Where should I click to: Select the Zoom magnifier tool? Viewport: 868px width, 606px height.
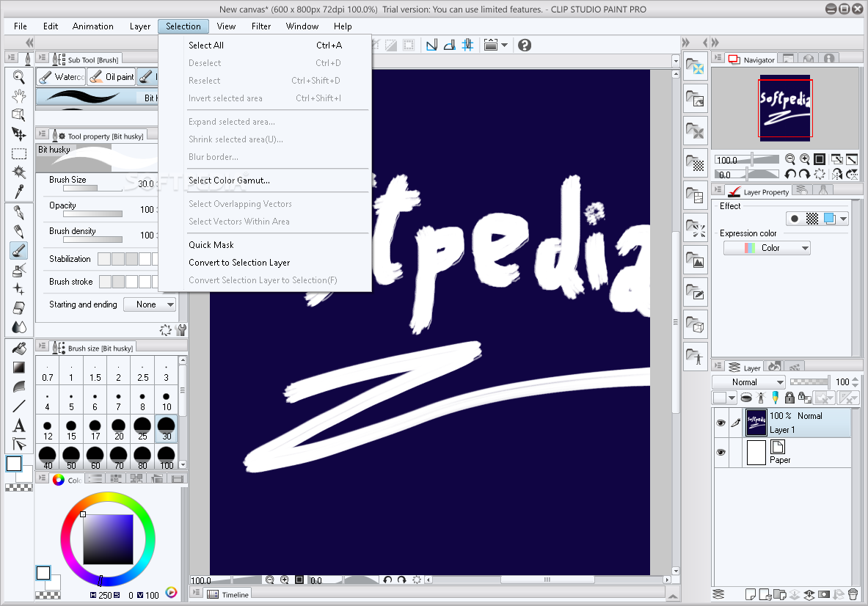19,77
